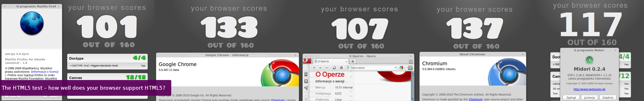This screenshot has height=101, width=644.
Task: Open Opera's closed tabs trash icon
Action: (x=411, y=62)
